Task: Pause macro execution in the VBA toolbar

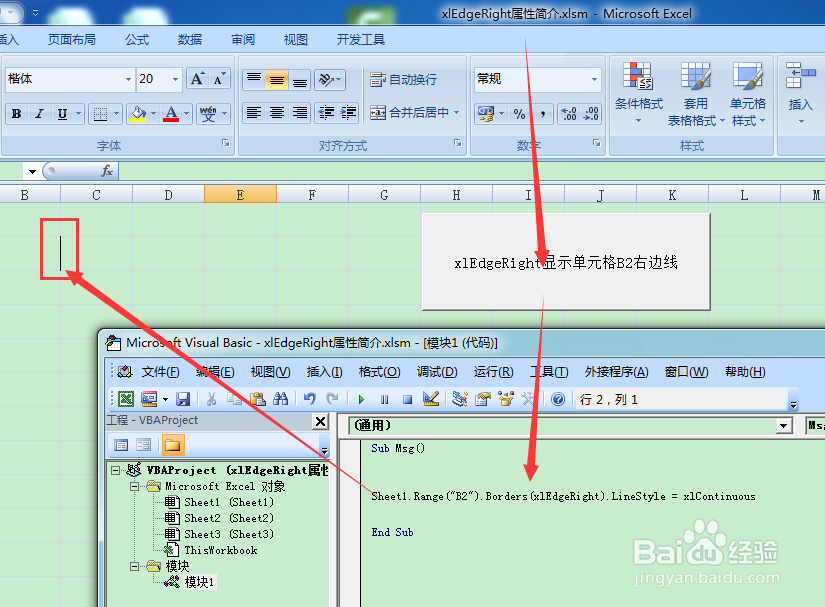Action: click(x=384, y=398)
